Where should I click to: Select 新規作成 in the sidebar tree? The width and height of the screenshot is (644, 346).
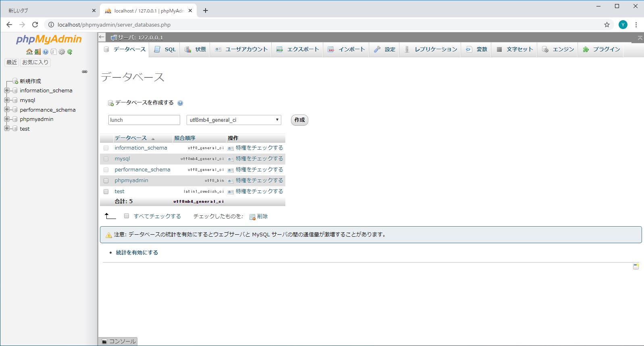click(x=30, y=81)
